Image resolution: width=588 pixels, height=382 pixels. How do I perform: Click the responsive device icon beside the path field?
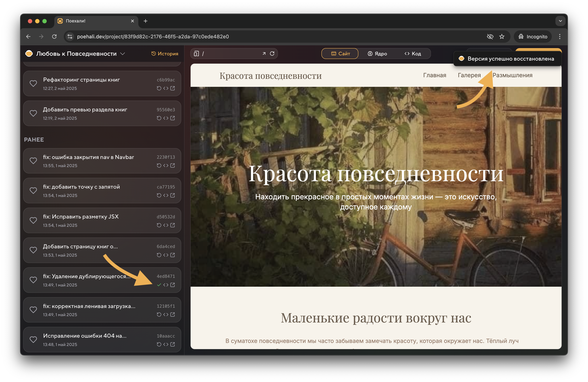[196, 53]
